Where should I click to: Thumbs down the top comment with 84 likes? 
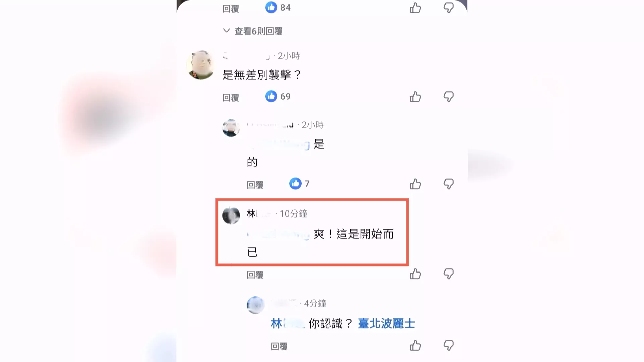click(x=448, y=8)
